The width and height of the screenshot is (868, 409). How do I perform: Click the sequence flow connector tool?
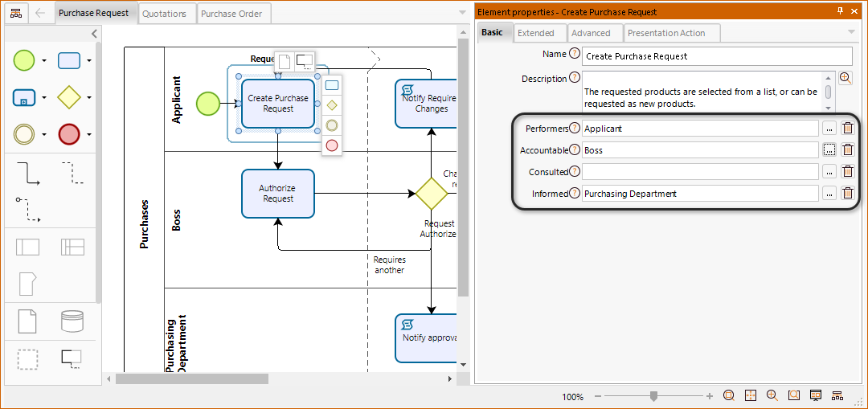(x=27, y=173)
